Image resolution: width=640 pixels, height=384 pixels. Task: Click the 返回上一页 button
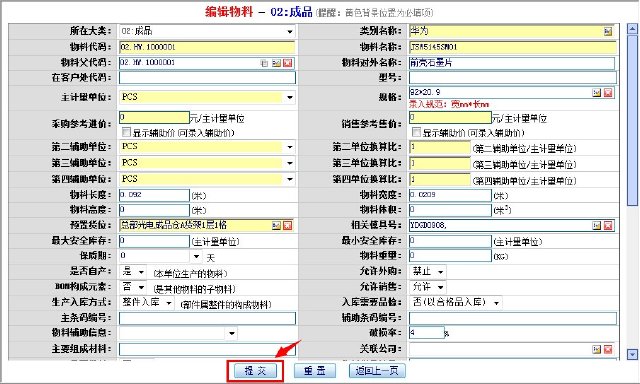pyautogui.click(x=377, y=371)
